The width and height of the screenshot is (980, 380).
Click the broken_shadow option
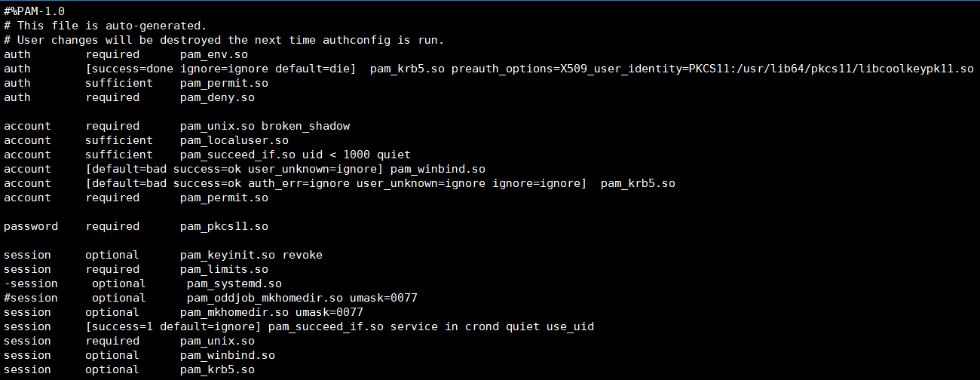(x=305, y=126)
